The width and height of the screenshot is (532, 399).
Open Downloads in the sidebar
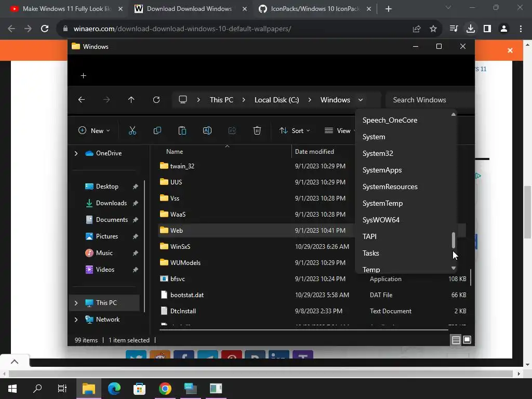pos(111,203)
